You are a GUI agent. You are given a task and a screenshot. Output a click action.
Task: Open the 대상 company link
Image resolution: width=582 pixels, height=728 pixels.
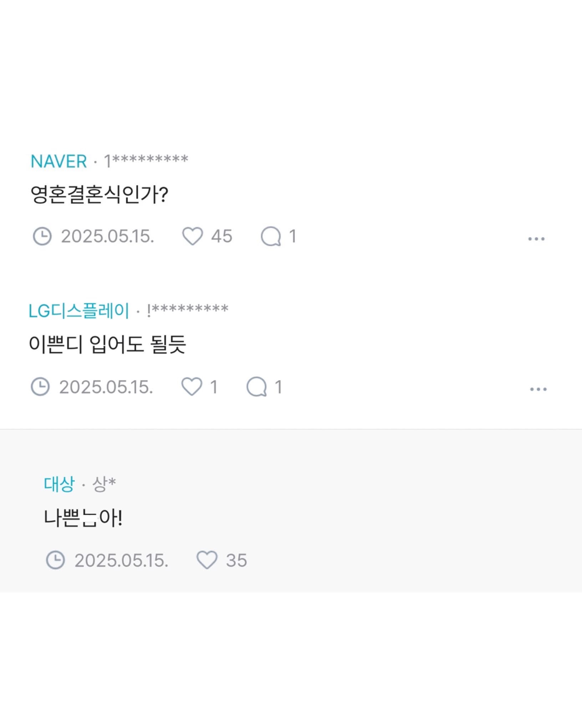pyautogui.click(x=59, y=484)
